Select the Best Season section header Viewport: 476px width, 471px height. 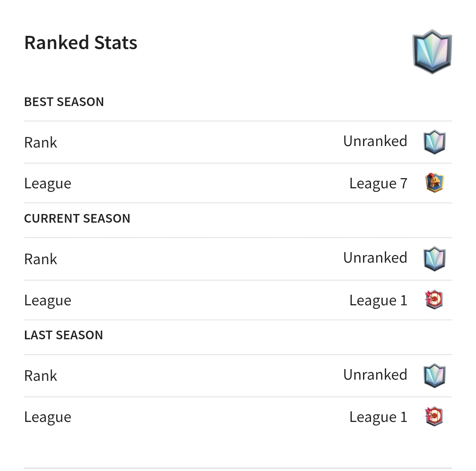pyautogui.click(x=64, y=102)
